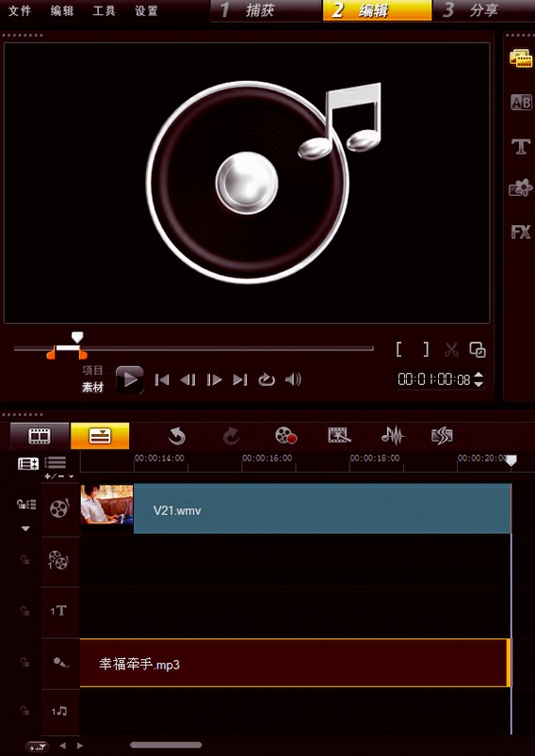Open the 文件 (File) menu

(x=19, y=10)
